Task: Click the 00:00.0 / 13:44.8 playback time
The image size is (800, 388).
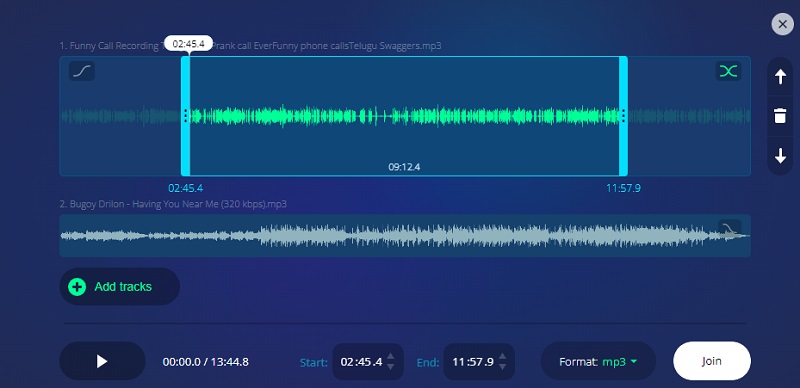Action: pos(206,362)
